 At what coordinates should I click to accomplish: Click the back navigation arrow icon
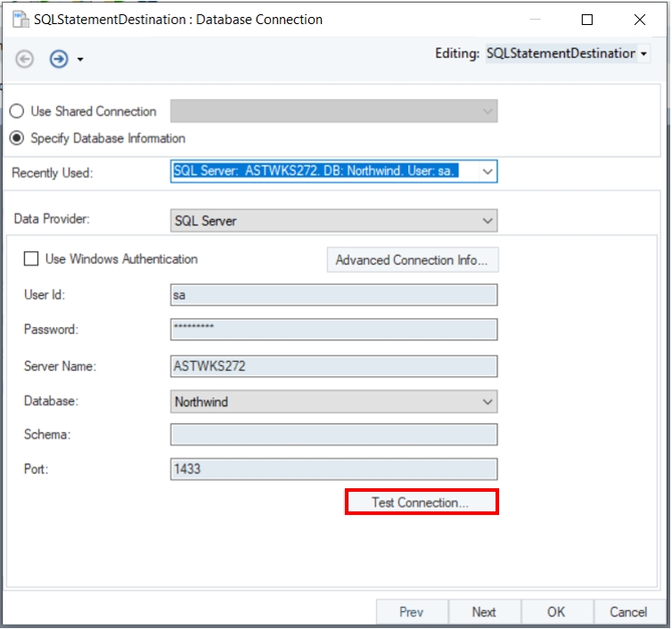25,59
